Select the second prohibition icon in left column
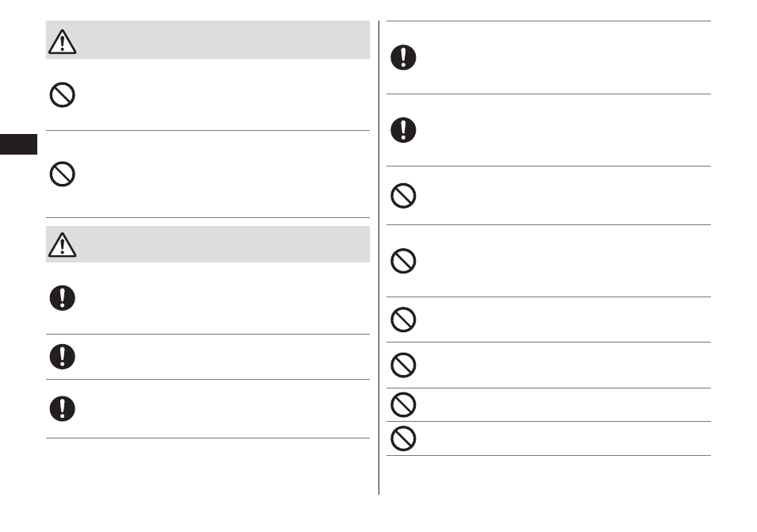 coord(62,174)
